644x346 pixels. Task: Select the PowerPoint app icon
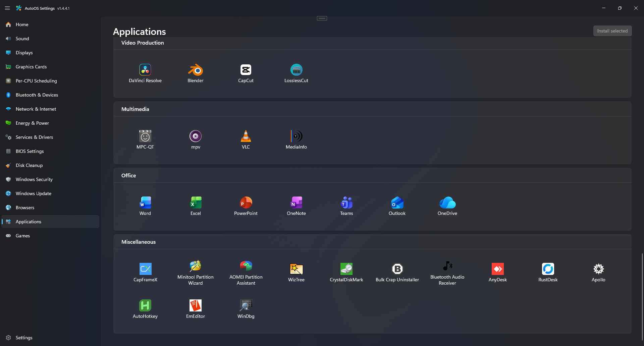(246, 203)
